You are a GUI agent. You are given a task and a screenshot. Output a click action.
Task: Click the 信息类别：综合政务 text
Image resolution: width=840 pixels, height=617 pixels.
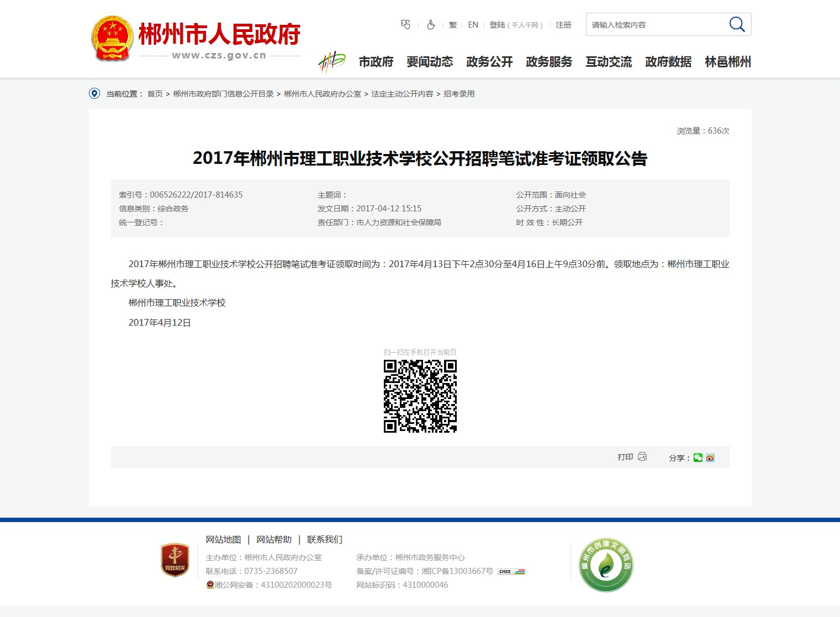click(154, 209)
